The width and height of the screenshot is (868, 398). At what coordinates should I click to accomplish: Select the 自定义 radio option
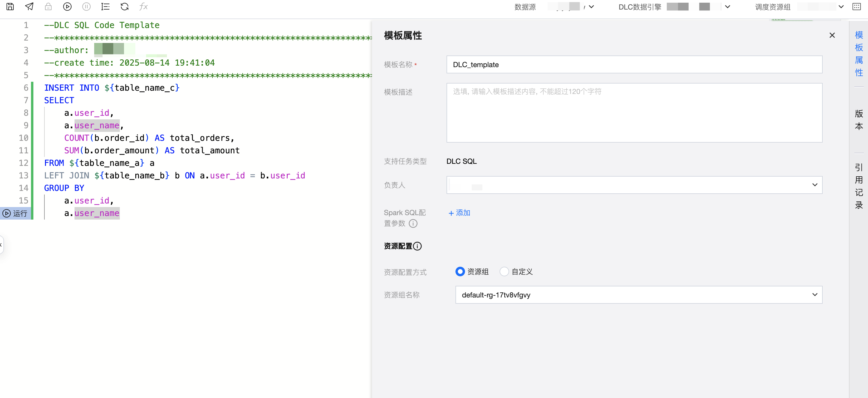pos(504,271)
